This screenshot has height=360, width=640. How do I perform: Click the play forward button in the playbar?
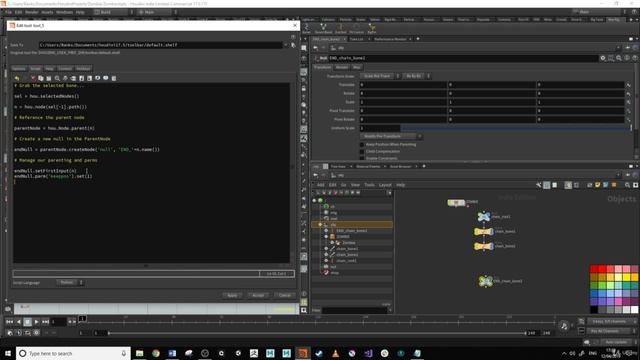pyautogui.click(x=36, y=322)
